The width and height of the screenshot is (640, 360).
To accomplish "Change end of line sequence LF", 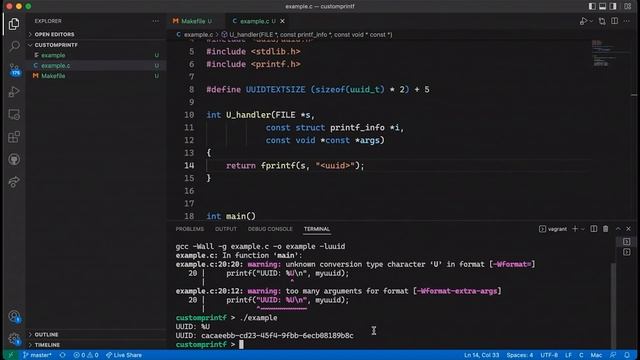I will coord(568,355).
